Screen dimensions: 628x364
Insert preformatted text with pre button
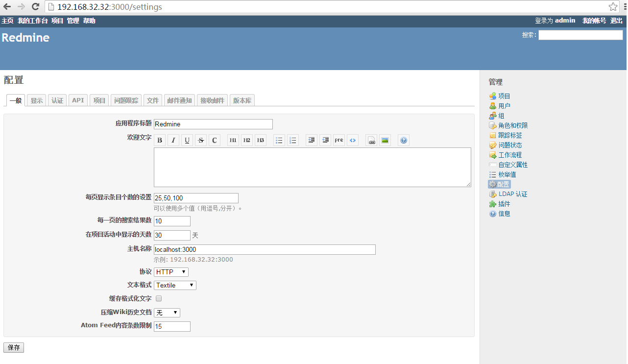(339, 141)
